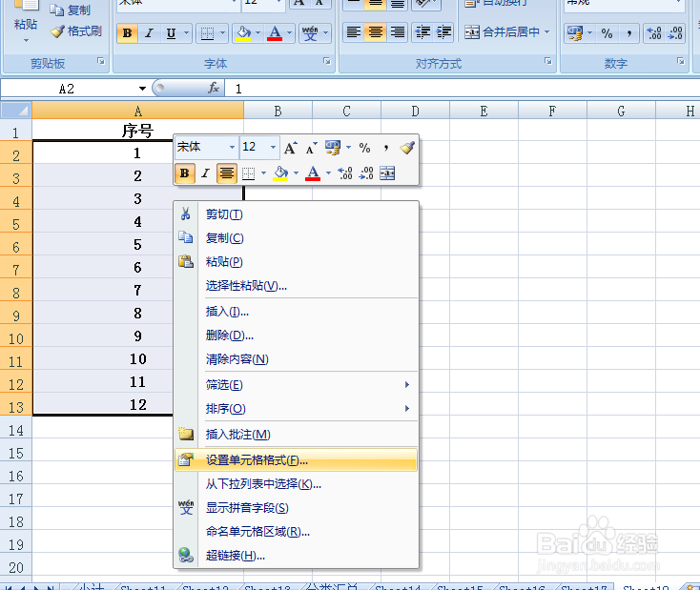Click mini toolbar borders icon
The height and width of the screenshot is (590, 700).
(x=248, y=173)
